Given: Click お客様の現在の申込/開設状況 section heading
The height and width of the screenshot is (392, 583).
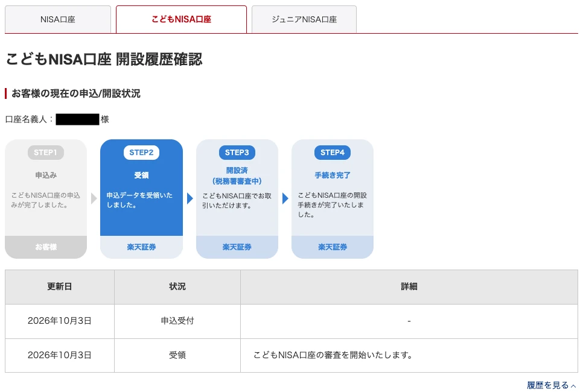Looking at the screenshot, I should click(76, 93).
